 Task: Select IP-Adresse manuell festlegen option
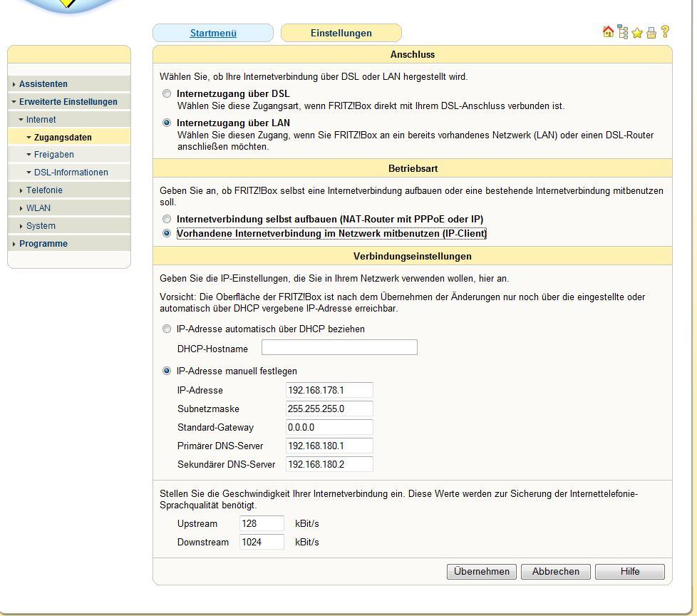[x=167, y=371]
